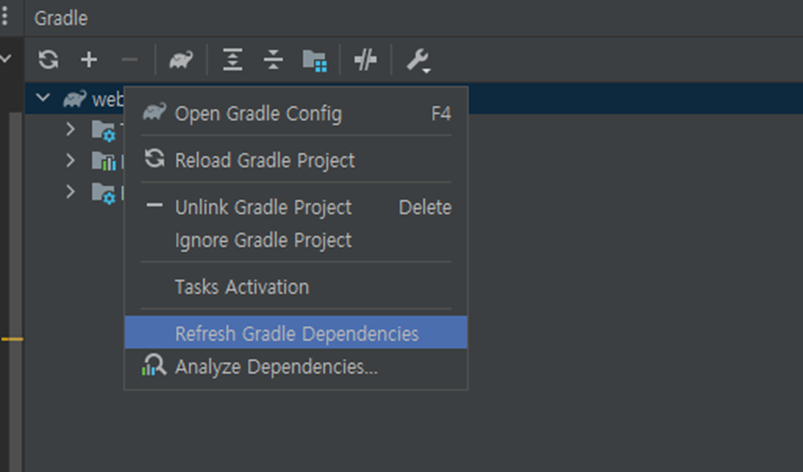Select the last gear folder icon in tree
The image size is (803, 472).
click(104, 194)
